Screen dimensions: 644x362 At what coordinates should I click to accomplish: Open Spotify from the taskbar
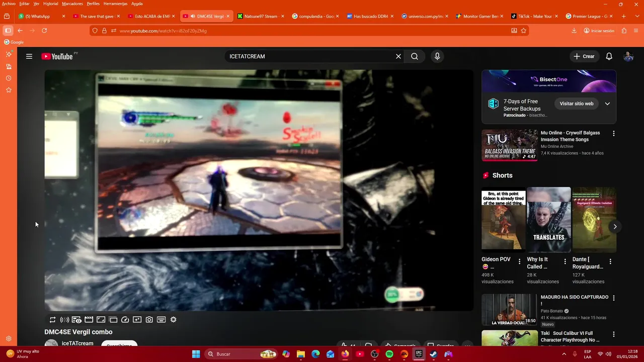click(389, 354)
